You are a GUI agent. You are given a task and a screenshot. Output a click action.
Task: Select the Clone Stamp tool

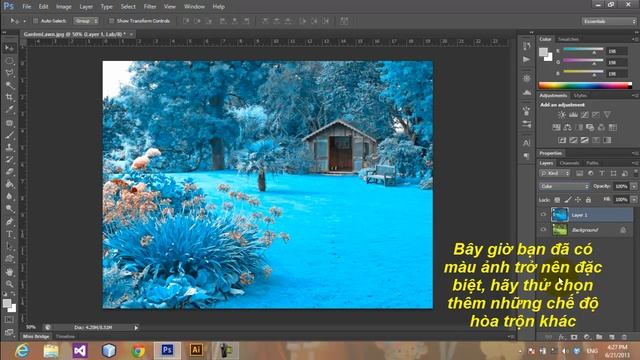[9, 147]
